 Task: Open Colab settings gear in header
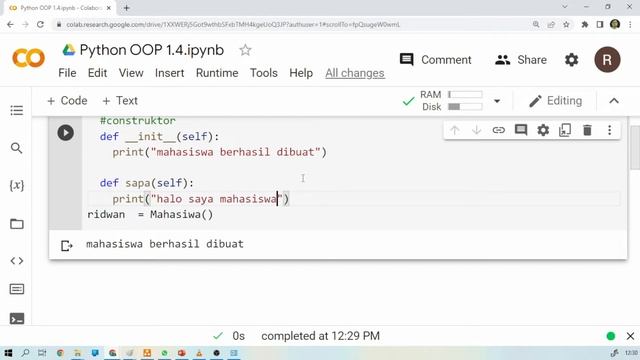pos(571,60)
